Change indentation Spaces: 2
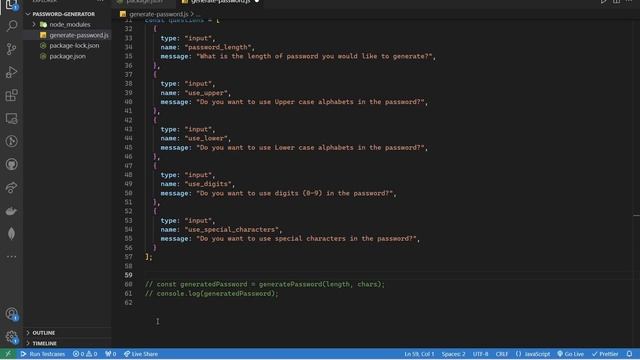The height and width of the screenshot is (360, 640). click(x=453, y=354)
